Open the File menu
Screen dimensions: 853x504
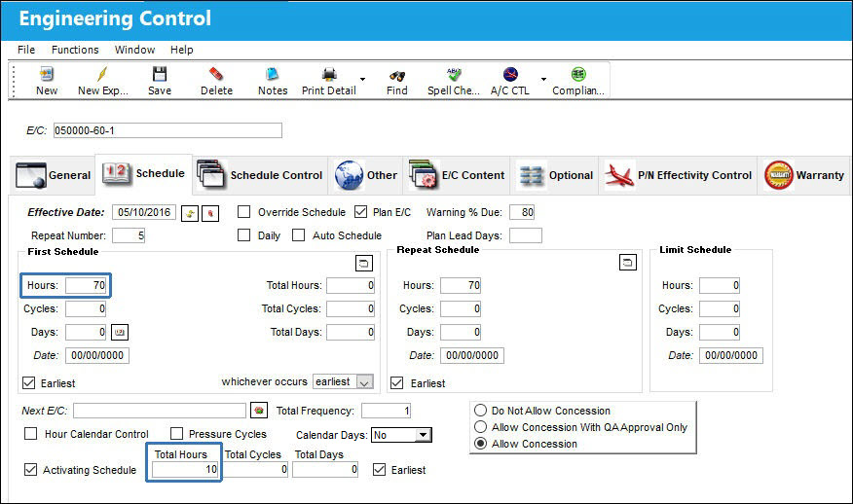pos(26,50)
